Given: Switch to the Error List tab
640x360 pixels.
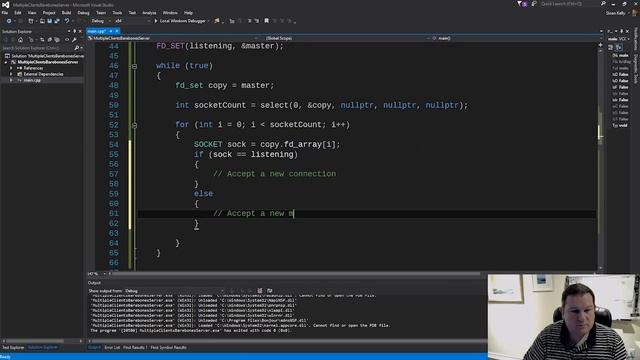Looking at the screenshot, I should click(112, 347).
